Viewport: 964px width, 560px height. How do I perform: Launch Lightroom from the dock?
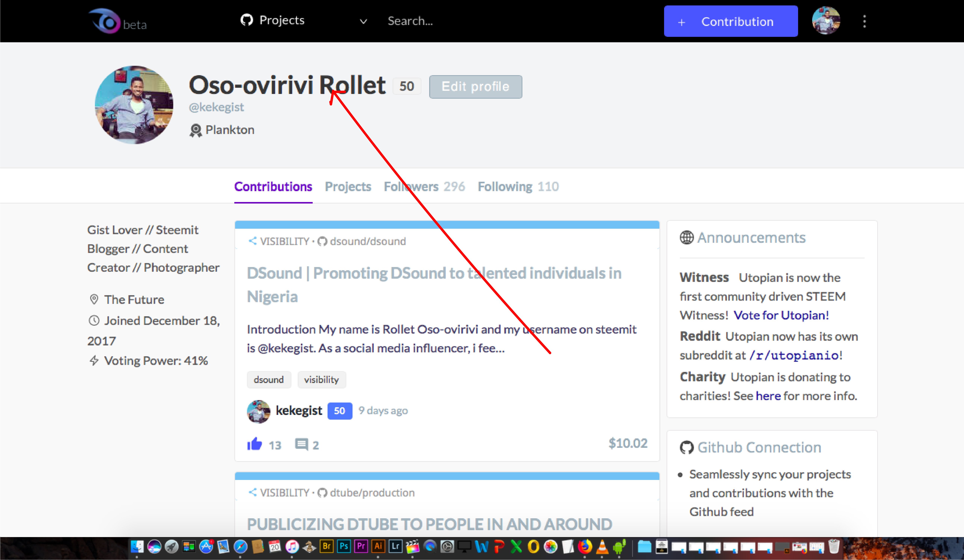(396, 546)
